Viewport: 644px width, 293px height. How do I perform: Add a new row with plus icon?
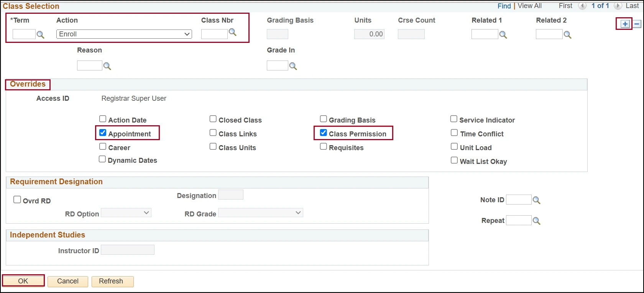click(625, 24)
